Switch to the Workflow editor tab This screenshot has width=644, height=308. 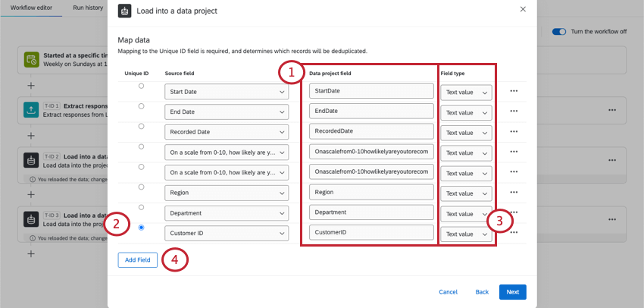click(30, 7)
